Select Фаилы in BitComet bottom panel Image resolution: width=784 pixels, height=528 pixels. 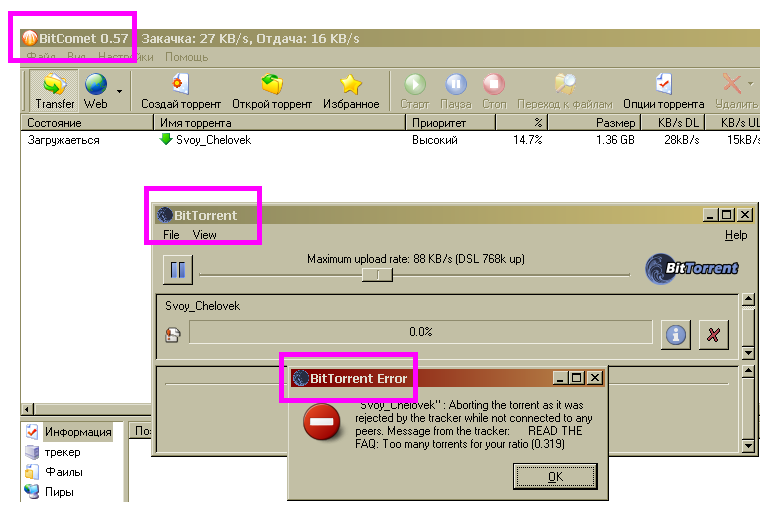pyautogui.click(x=64, y=472)
